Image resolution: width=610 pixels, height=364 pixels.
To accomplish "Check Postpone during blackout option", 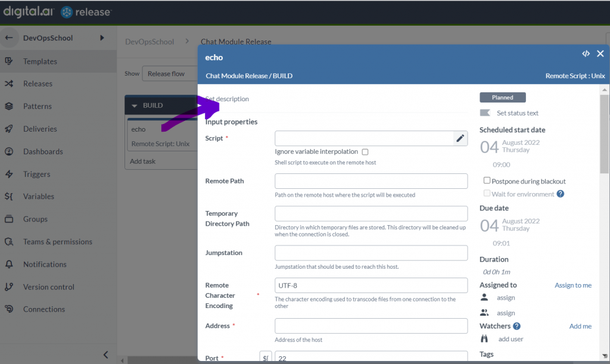I will [487, 181].
